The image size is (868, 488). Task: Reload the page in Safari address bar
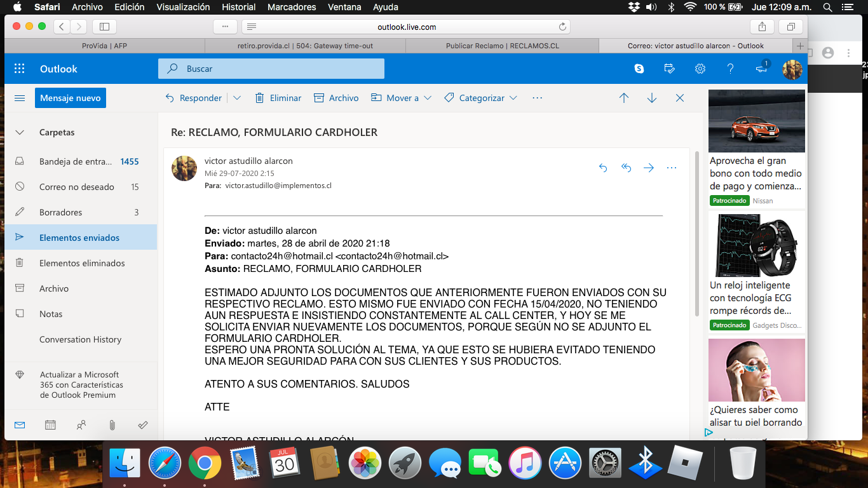point(562,27)
